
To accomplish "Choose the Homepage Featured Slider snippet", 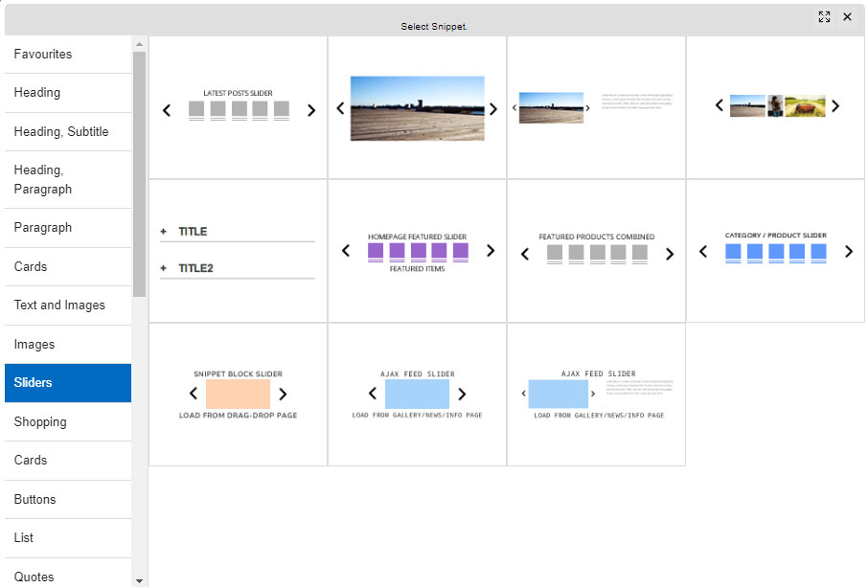I will 417,250.
